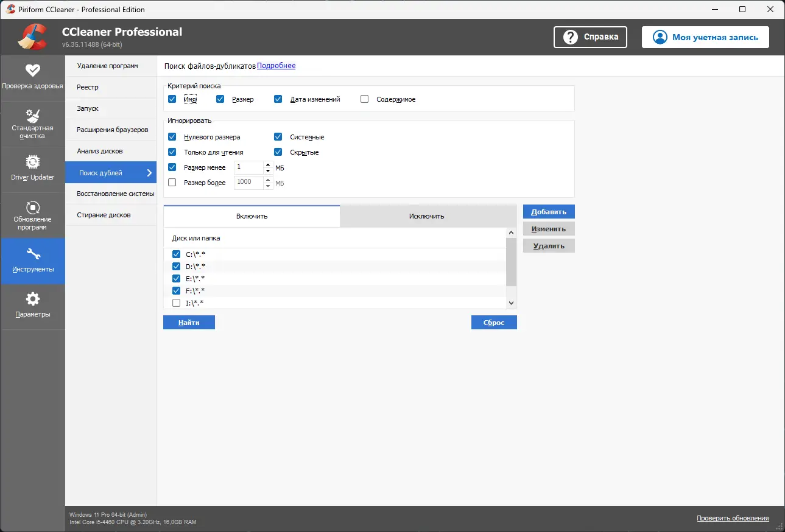785x532 pixels.
Task: Open Parameters gear icon
Action: click(x=32, y=299)
